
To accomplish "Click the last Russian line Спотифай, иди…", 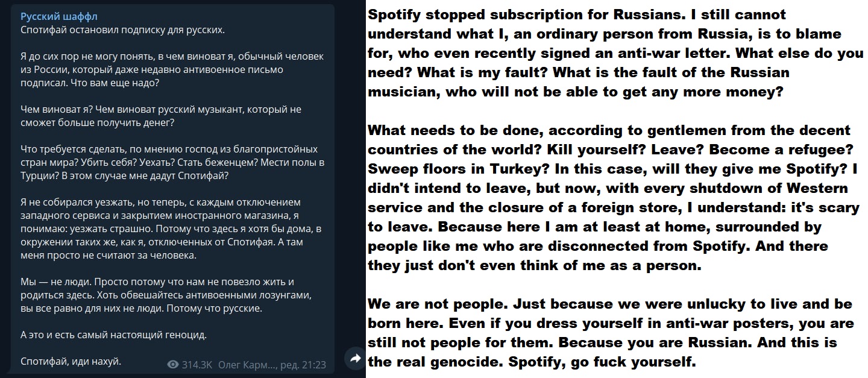I will 71,362.
